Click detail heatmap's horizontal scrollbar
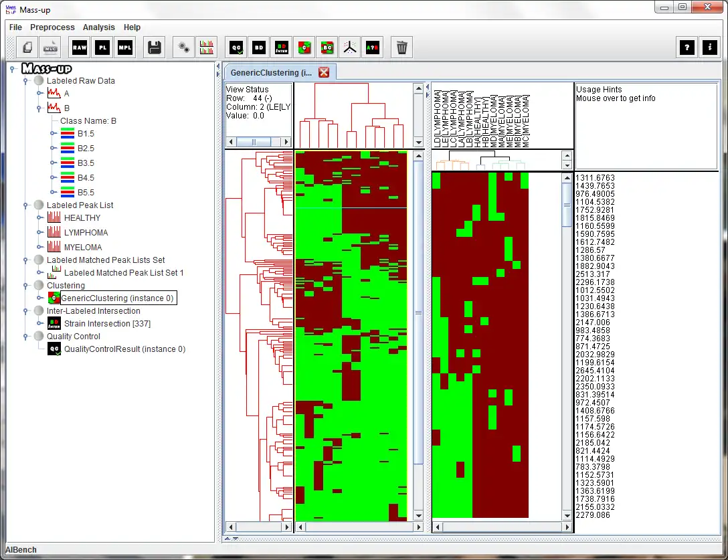 click(x=502, y=527)
